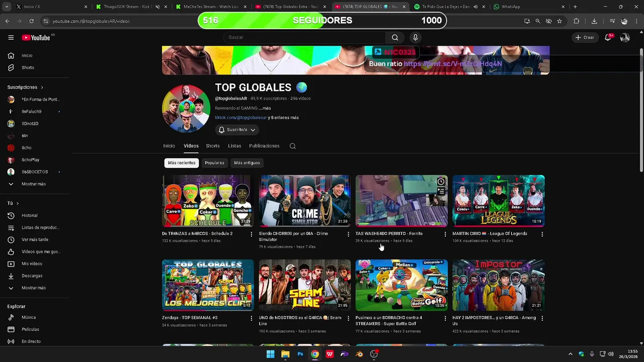Image resolution: width=644 pixels, height=362 pixels.
Task: Open the YouTube guide hamburger menu
Action: pyautogui.click(x=11, y=37)
